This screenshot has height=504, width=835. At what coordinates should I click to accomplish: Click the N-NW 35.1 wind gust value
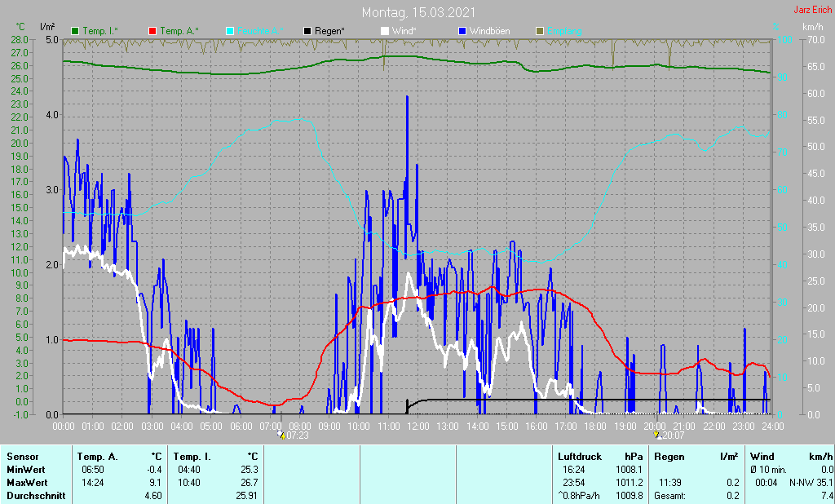coord(811,483)
